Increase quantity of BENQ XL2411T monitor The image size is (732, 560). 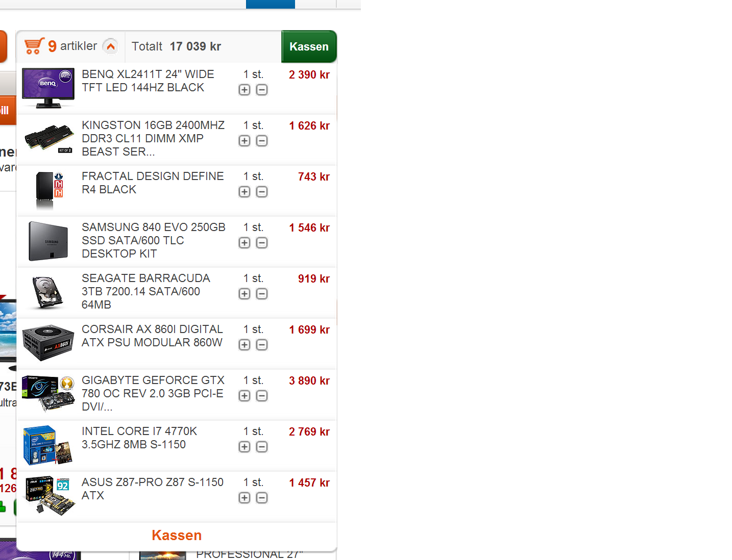click(x=245, y=90)
